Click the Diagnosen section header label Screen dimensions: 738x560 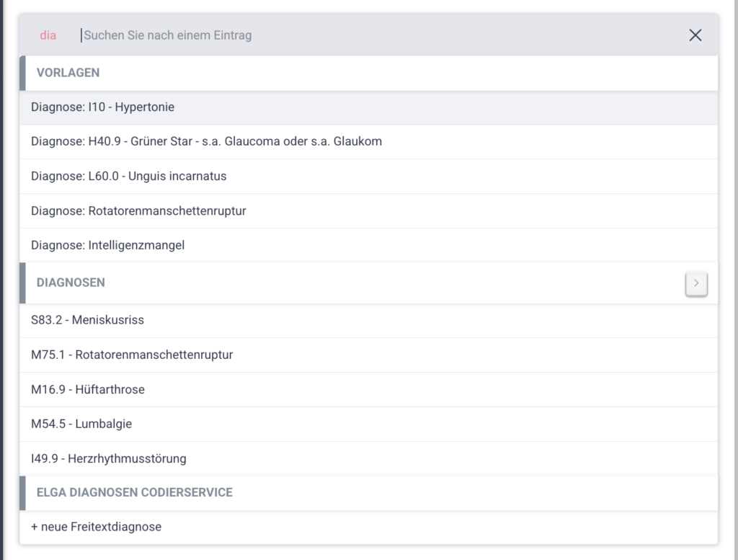71,283
